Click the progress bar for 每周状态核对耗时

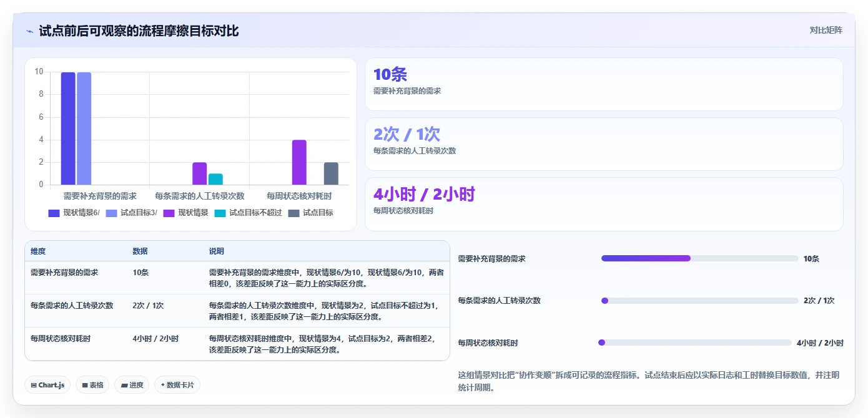coord(694,343)
